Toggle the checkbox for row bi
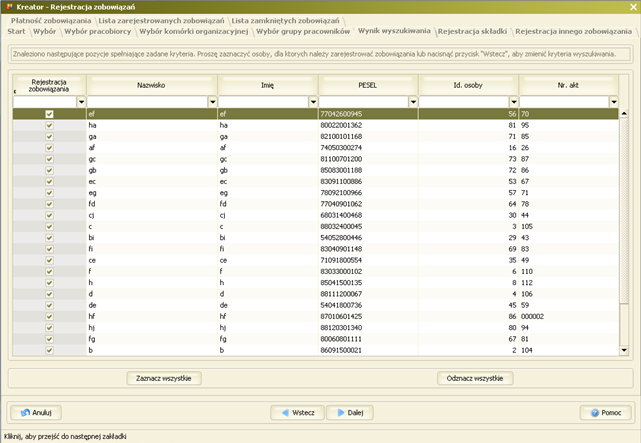 point(49,237)
